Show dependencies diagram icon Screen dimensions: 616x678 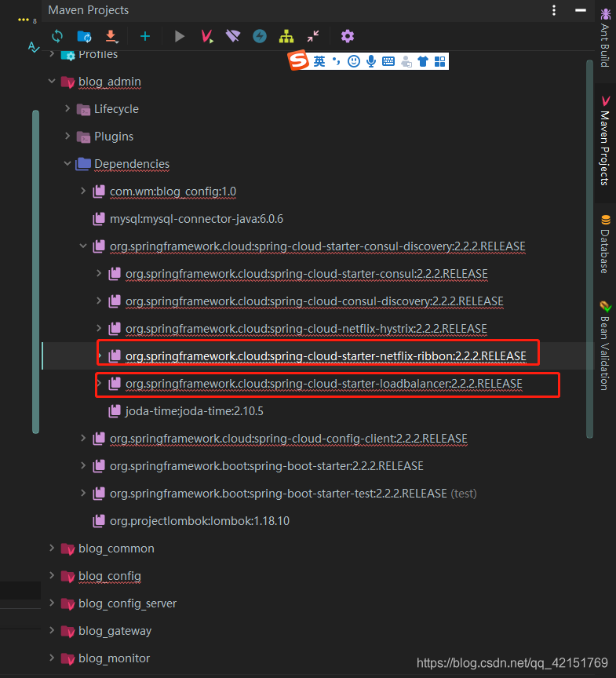click(286, 36)
